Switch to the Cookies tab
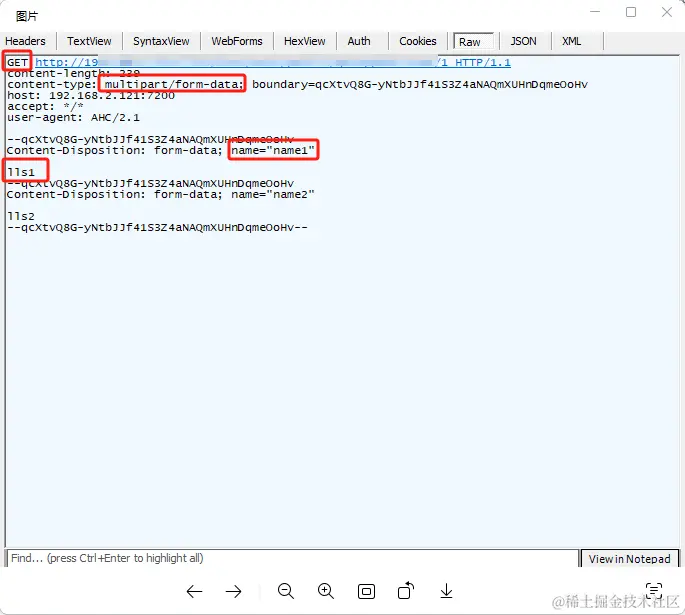 418,41
